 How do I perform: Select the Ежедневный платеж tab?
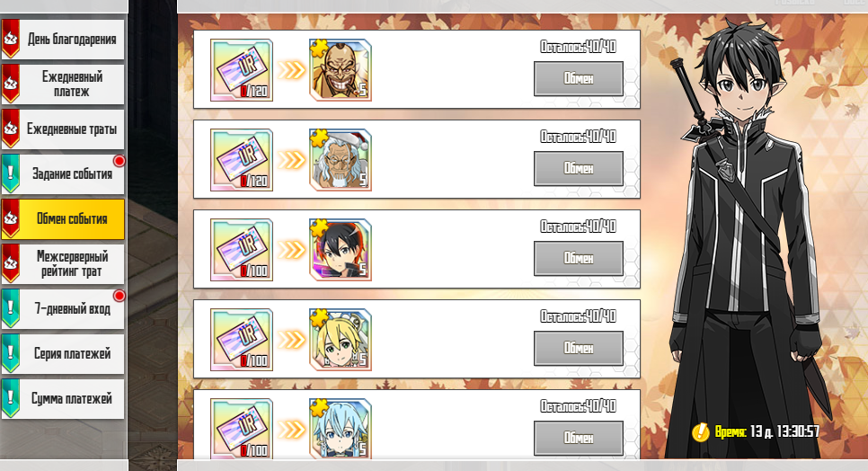63,84
